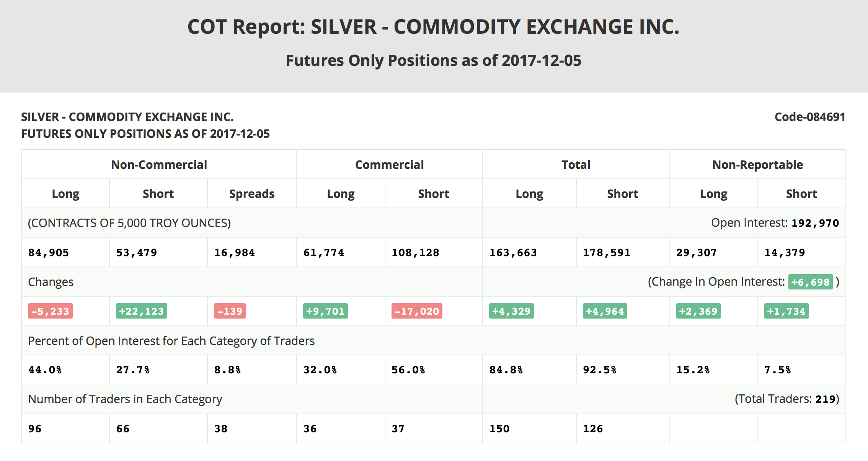
Task: Select the 108,128 commercial short cell
Action: tap(415, 253)
